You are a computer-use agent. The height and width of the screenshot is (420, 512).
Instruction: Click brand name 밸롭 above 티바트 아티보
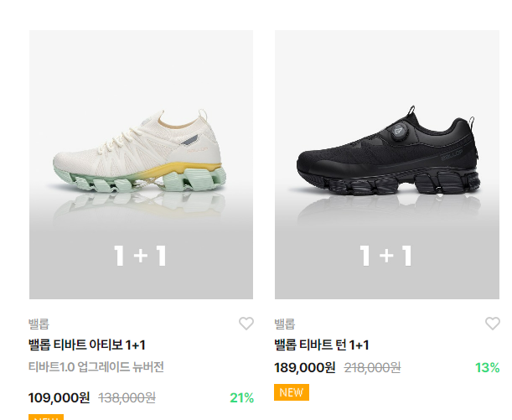point(39,324)
